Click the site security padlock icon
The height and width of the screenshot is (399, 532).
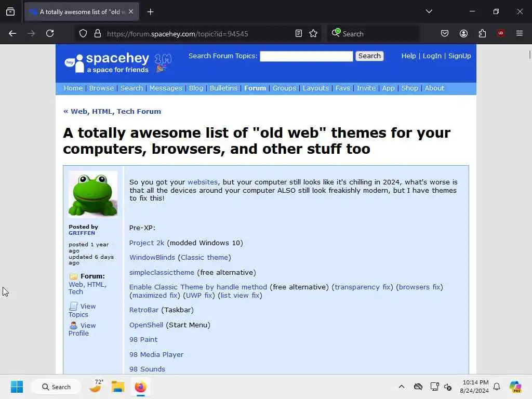point(98,34)
